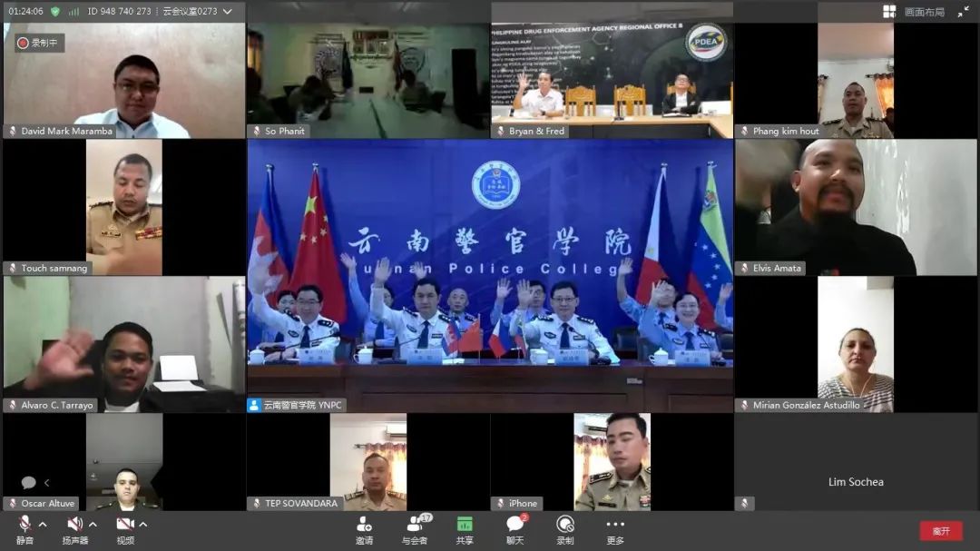
Task: Start screen sharing with 共享 icon
Action: coord(465,528)
